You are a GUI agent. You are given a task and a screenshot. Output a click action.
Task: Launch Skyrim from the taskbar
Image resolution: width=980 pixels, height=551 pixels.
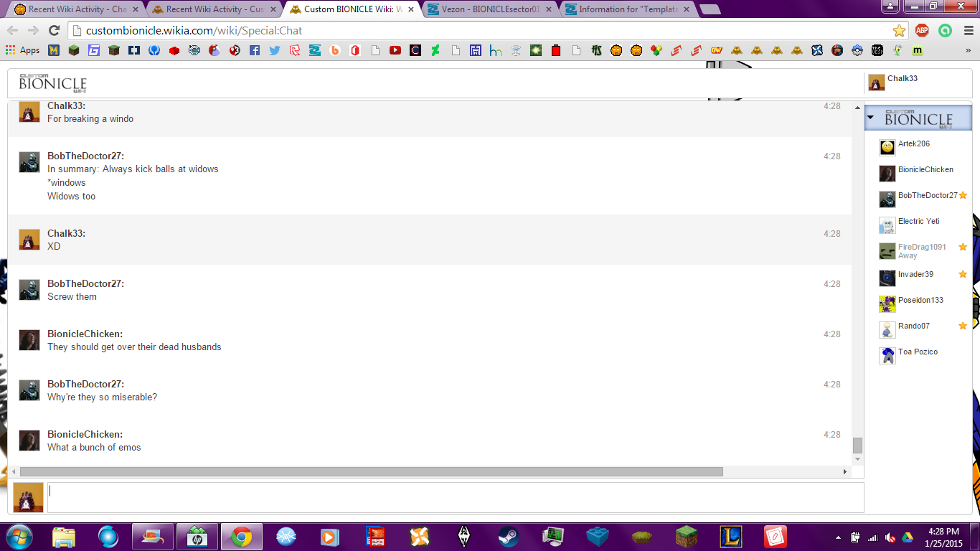[464, 537]
